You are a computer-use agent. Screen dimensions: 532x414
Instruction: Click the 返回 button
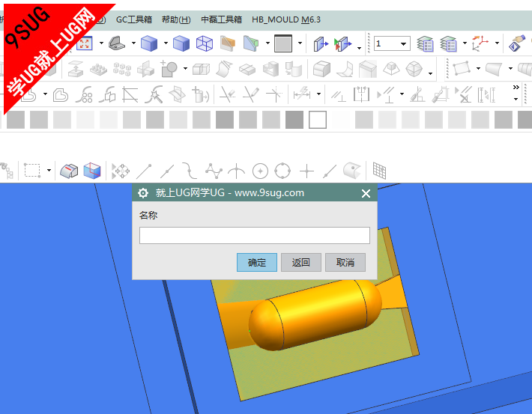301,262
